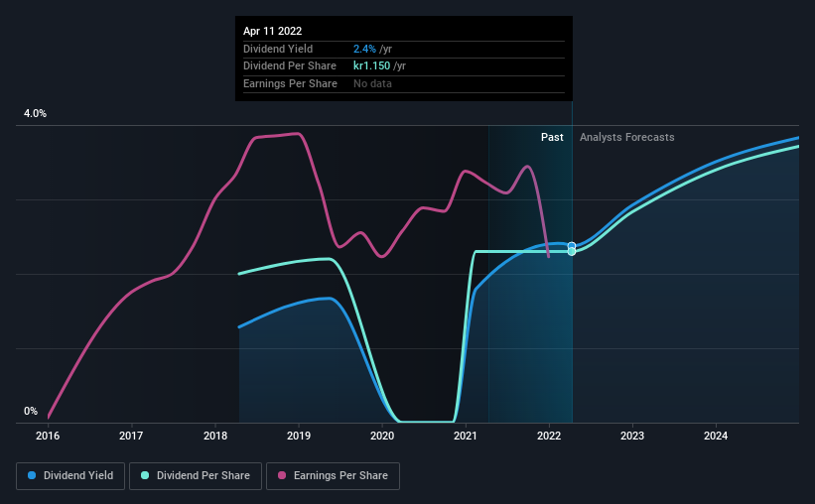Select the 2021 x-axis label
Viewport: 815px width, 504px height.
point(466,436)
